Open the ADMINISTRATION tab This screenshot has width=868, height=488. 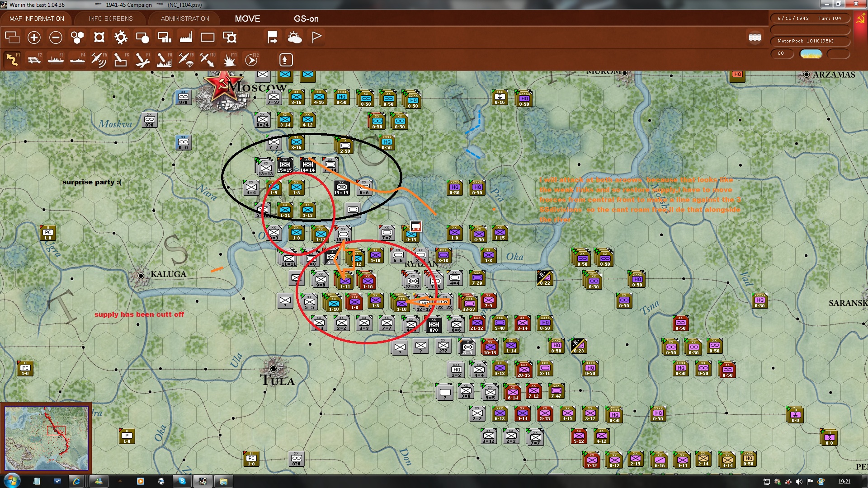(x=185, y=19)
